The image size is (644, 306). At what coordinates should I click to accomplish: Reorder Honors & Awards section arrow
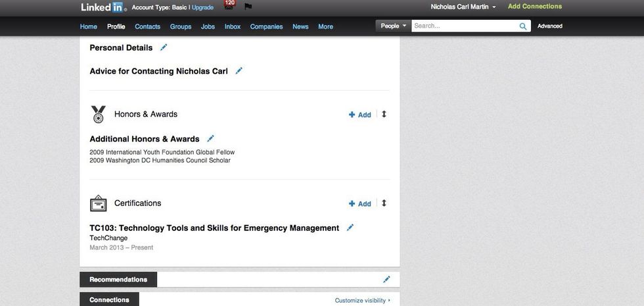[x=384, y=114]
